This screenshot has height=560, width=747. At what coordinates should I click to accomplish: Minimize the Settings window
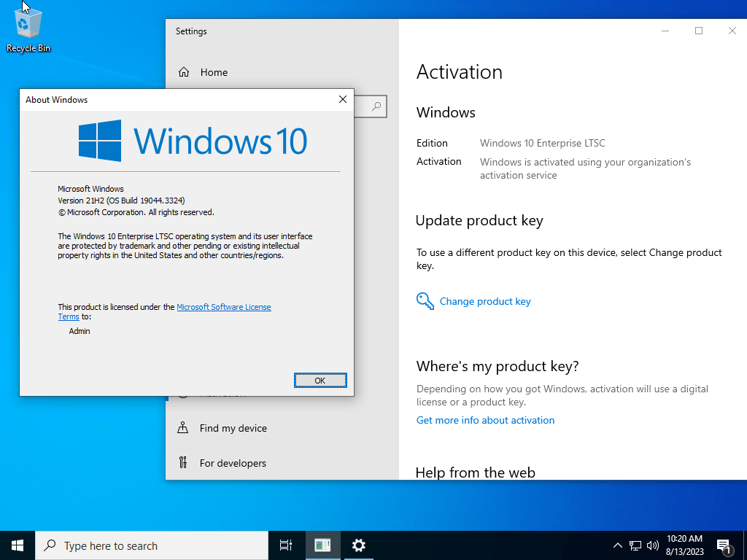coord(665,31)
